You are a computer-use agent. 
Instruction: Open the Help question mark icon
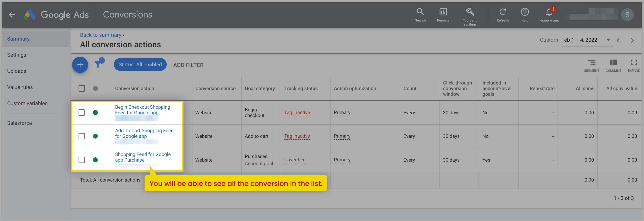point(525,12)
